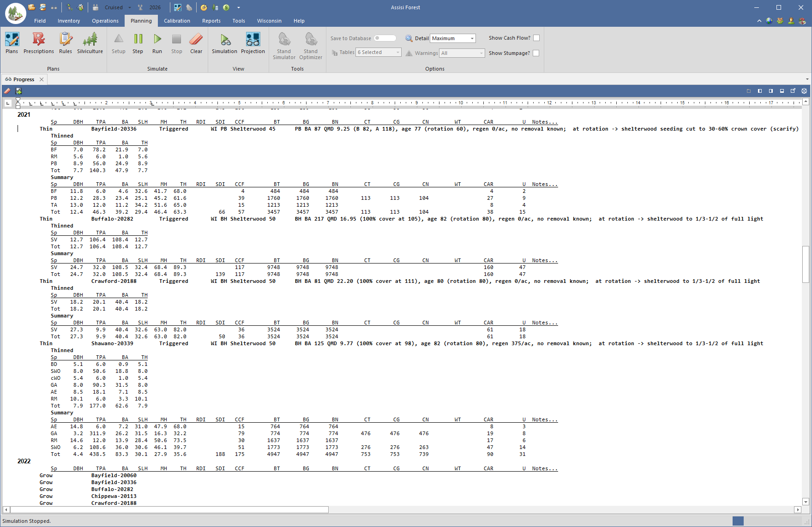
Task: Click the eraser icon in Progress panel toolbar
Action: (x=7, y=91)
